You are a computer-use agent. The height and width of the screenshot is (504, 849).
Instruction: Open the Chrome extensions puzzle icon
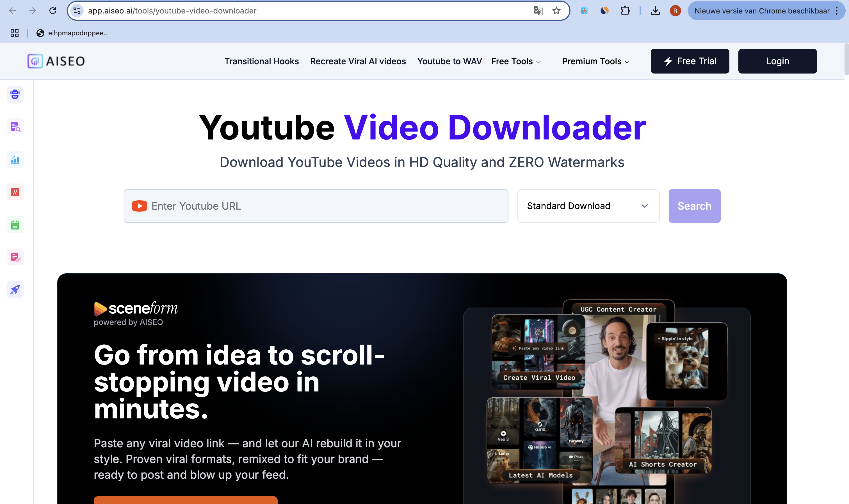point(625,11)
